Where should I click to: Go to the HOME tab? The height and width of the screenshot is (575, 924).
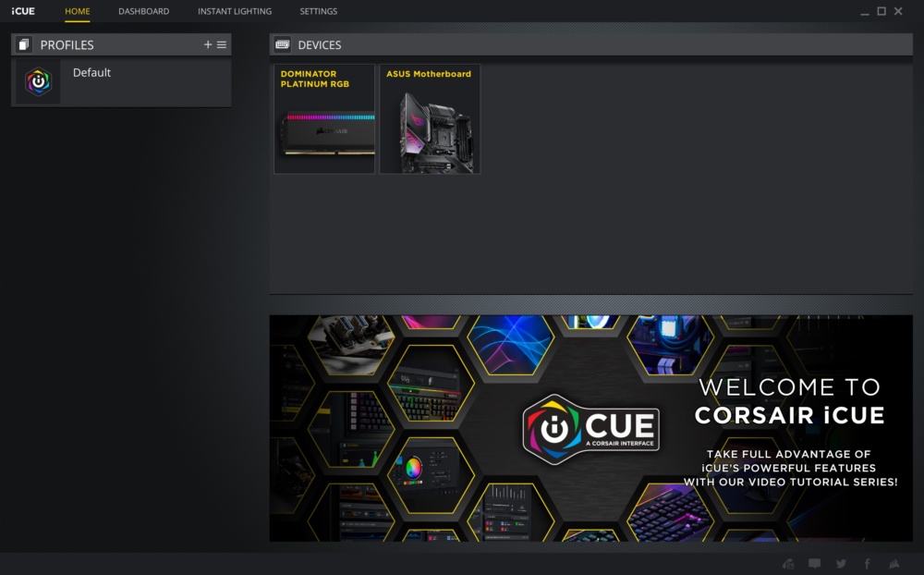(x=78, y=11)
